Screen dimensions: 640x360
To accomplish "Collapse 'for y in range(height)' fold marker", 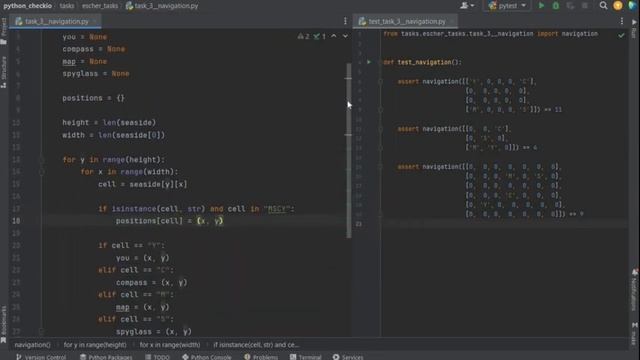I will click(42, 160).
